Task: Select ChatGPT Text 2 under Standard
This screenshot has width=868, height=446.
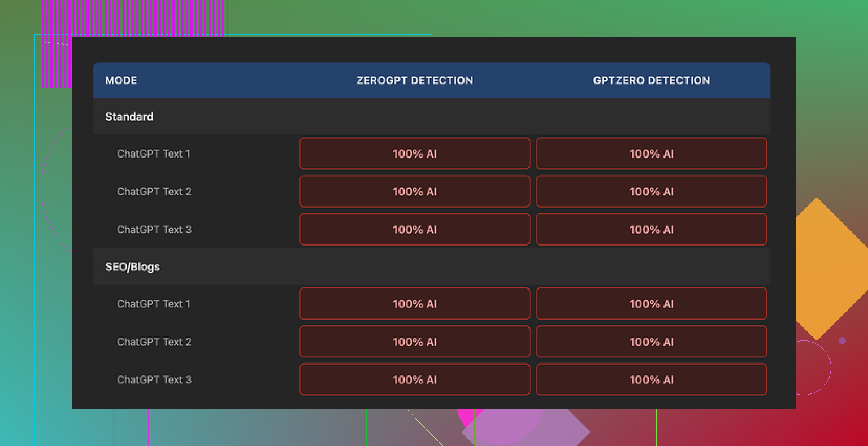Action: (154, 191)
